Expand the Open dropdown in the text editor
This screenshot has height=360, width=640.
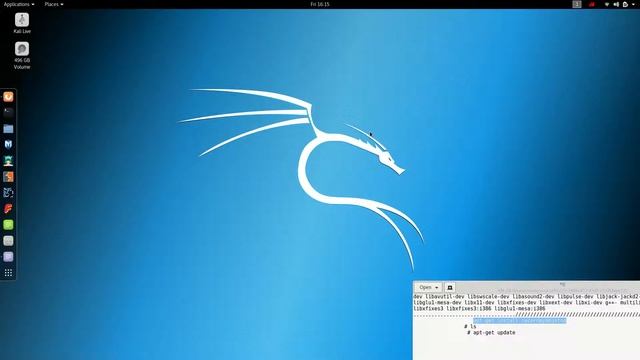(x=428, y=287)
